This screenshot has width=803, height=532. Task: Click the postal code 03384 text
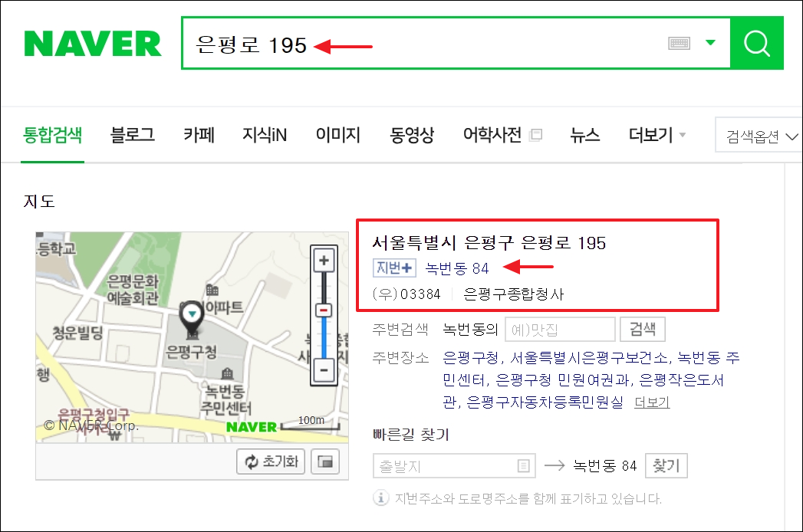pos(420,294)
